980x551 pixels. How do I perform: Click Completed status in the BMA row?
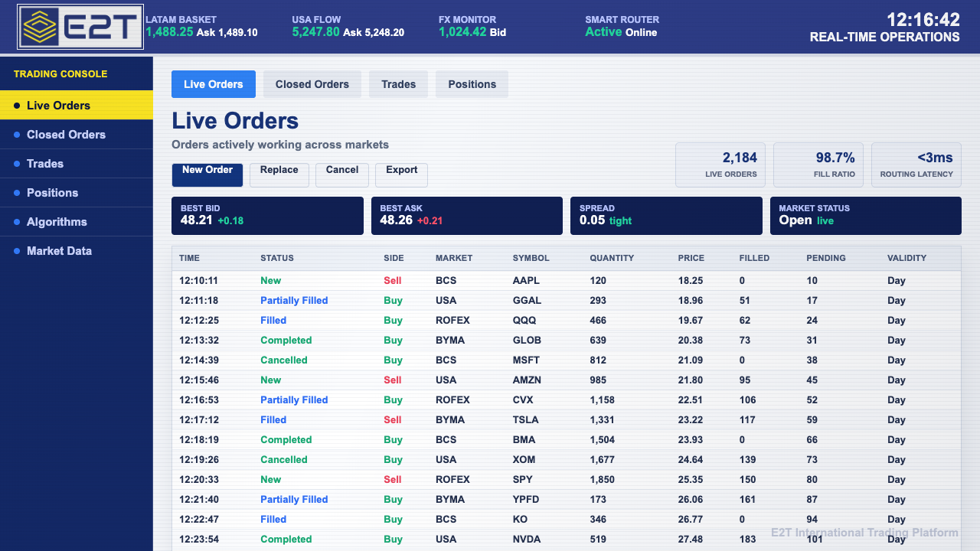286,440
